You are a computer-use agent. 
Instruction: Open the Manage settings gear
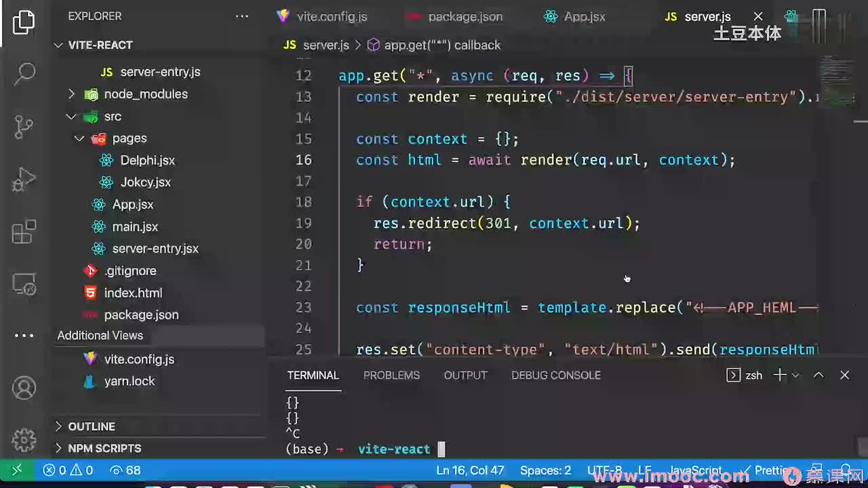tap(24, 441)
